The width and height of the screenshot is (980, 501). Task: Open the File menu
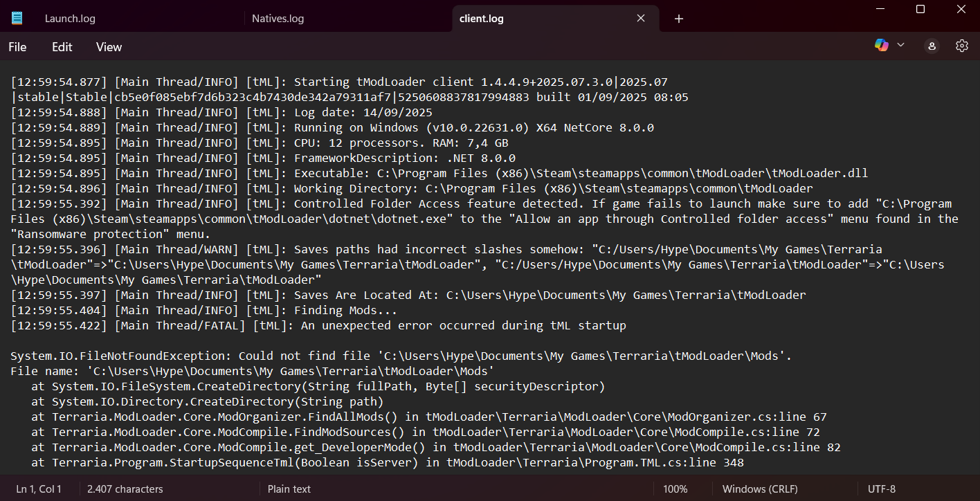(x=17, y=47)
